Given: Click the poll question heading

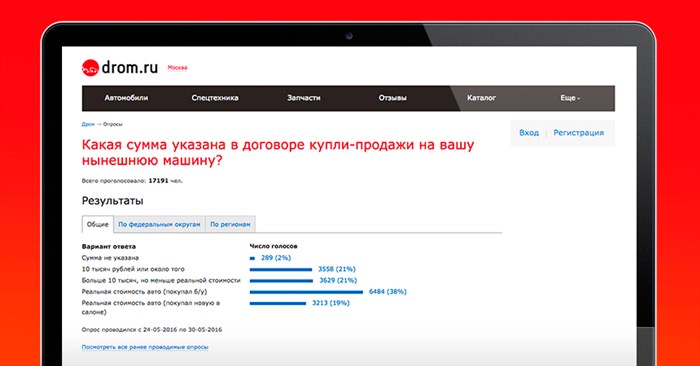Looking at the screenshot, I should coord(278,152).
